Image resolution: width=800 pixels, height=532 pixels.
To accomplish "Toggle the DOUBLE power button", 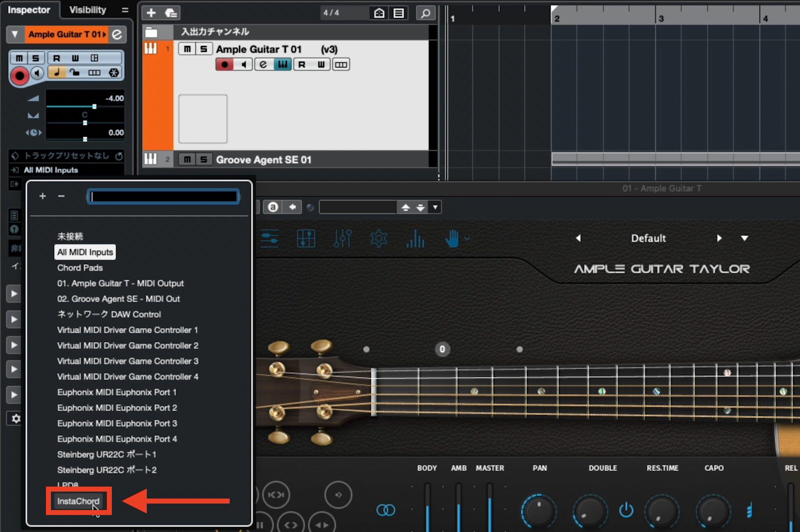I will tap(626, 510).
